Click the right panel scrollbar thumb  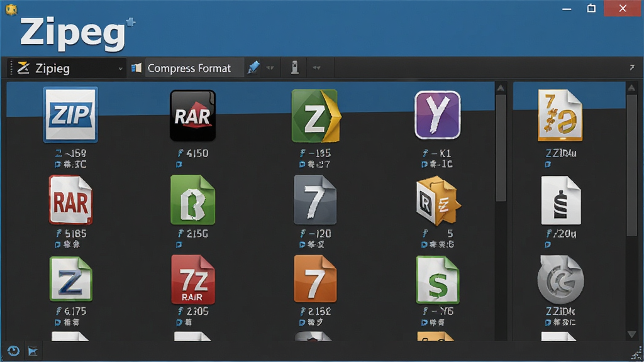tap(631, 165)
